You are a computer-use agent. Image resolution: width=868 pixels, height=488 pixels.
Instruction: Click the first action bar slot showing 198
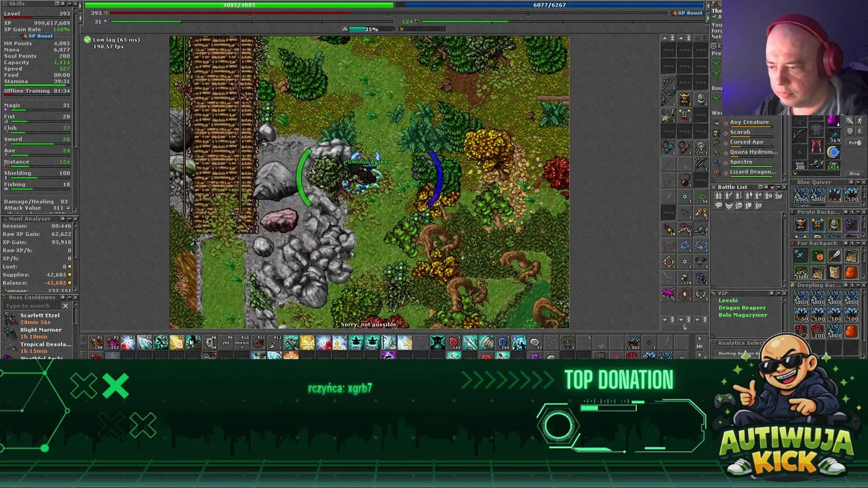pos(96,342)
